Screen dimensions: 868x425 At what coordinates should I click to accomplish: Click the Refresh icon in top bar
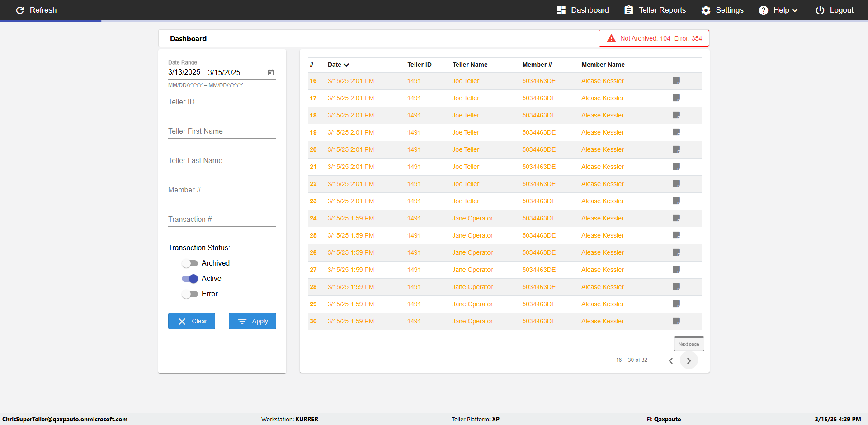[x=20, y=10]
